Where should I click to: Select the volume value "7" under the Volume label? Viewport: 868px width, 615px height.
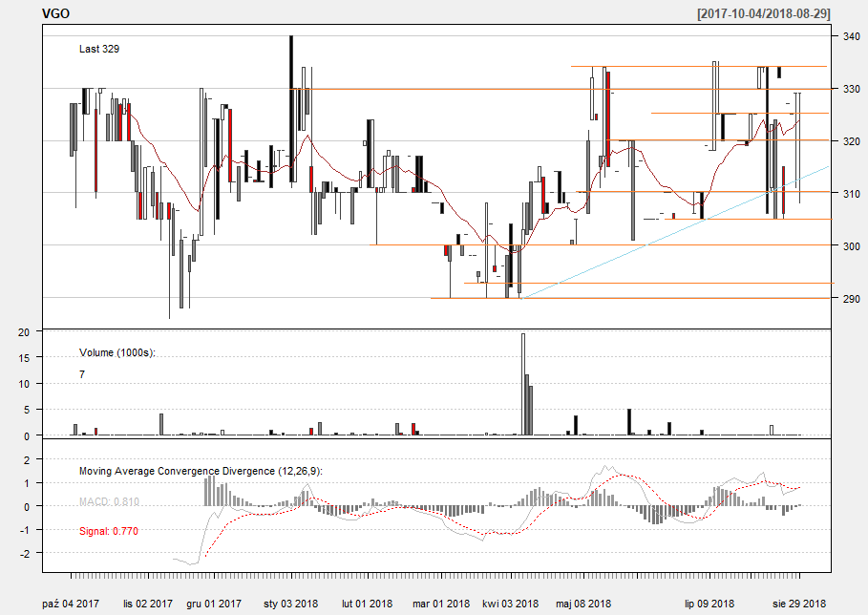[x=82, y=374]
